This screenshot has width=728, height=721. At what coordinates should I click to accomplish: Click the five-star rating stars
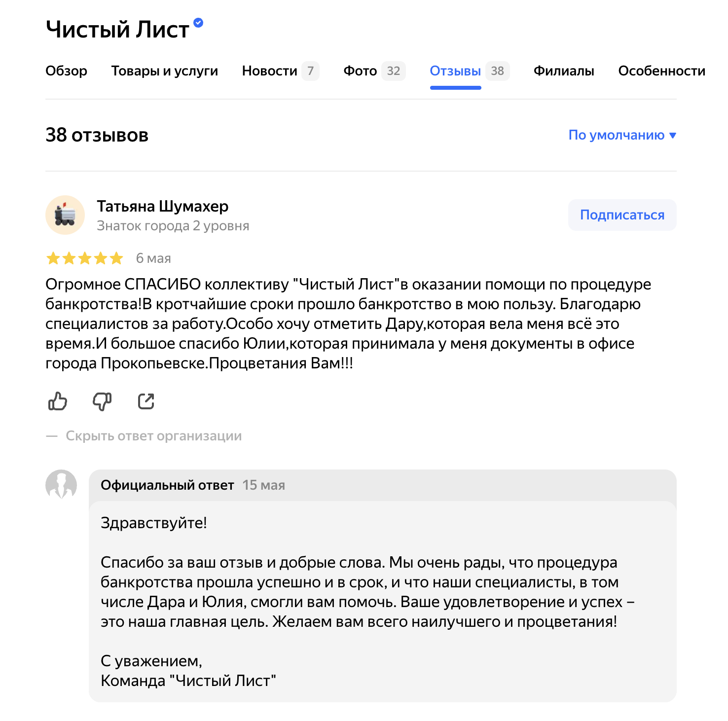click(x=84, y=258)
